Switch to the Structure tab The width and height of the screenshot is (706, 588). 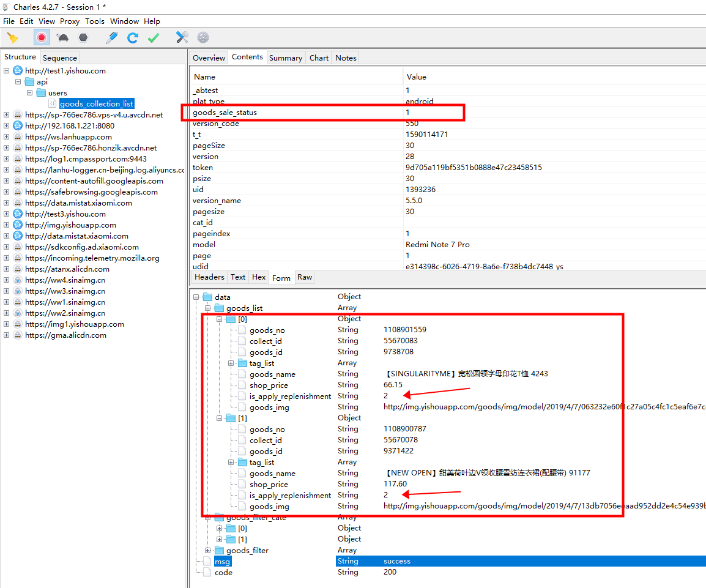20,57
